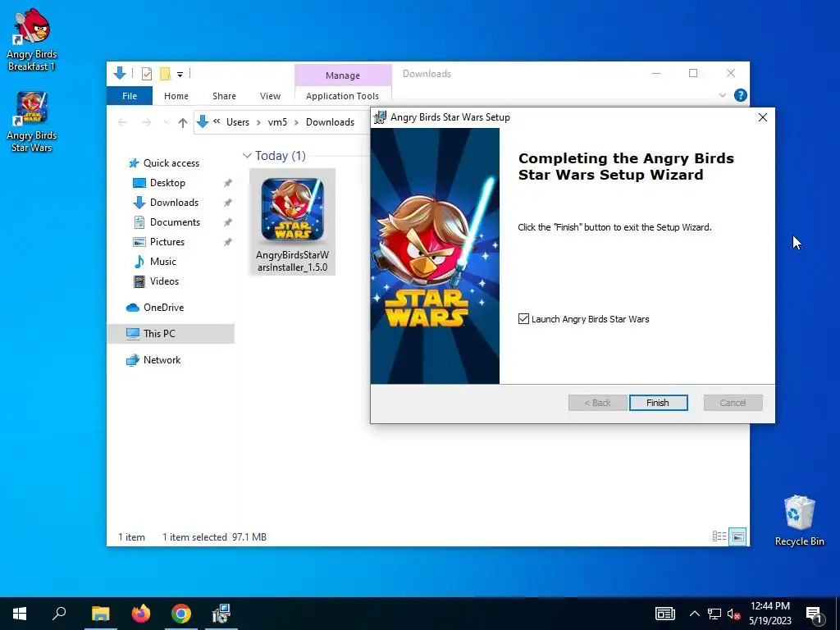Open the Action Center notifications

point(815,614)
